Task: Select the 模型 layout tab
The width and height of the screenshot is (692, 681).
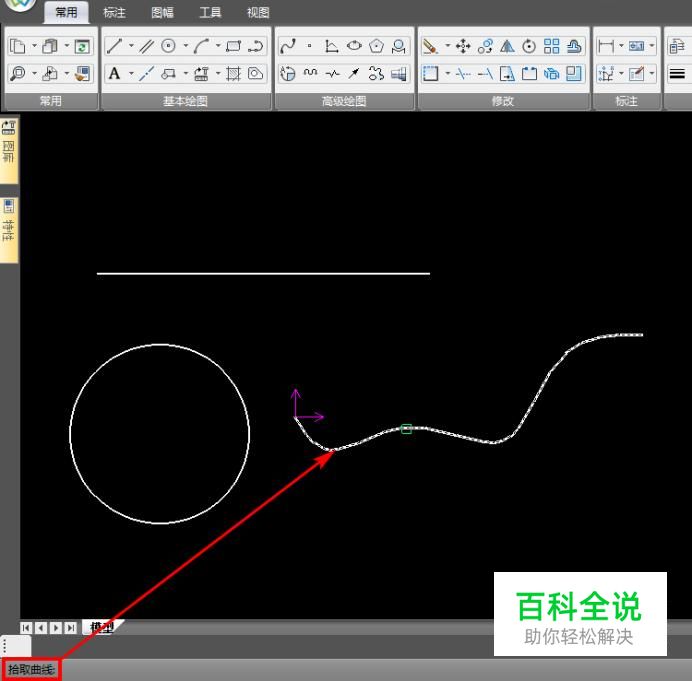Action: (102, 627)
